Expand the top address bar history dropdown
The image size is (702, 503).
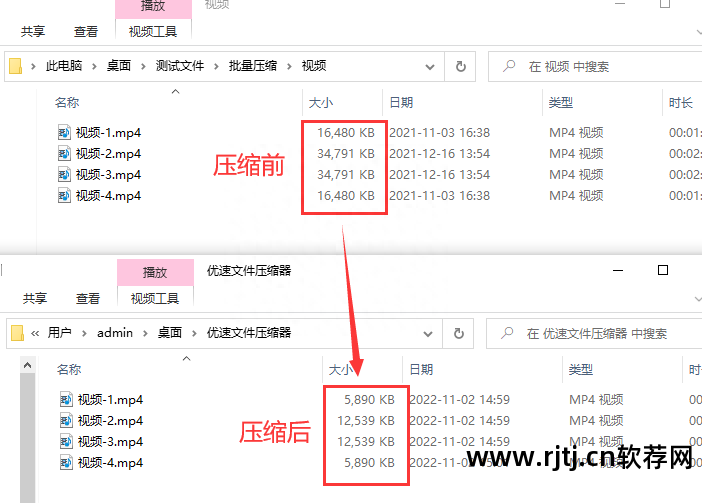[x=430, y=67]
